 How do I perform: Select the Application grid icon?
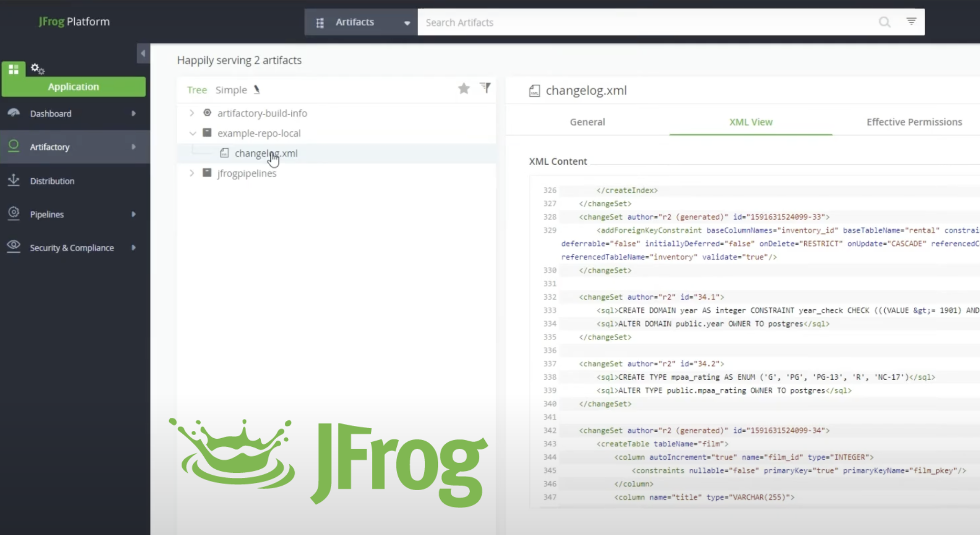14,69
